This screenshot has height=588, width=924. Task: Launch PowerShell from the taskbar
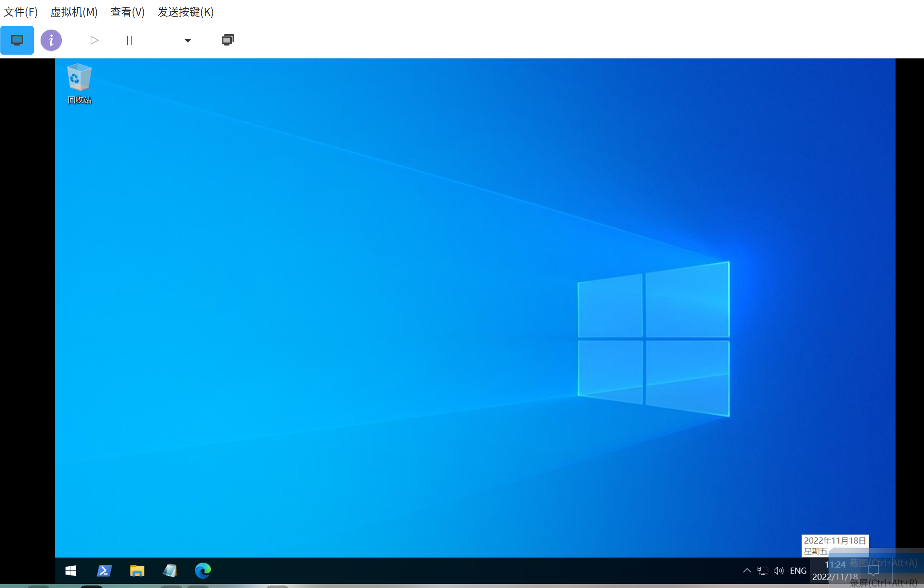tap(104, 571)
